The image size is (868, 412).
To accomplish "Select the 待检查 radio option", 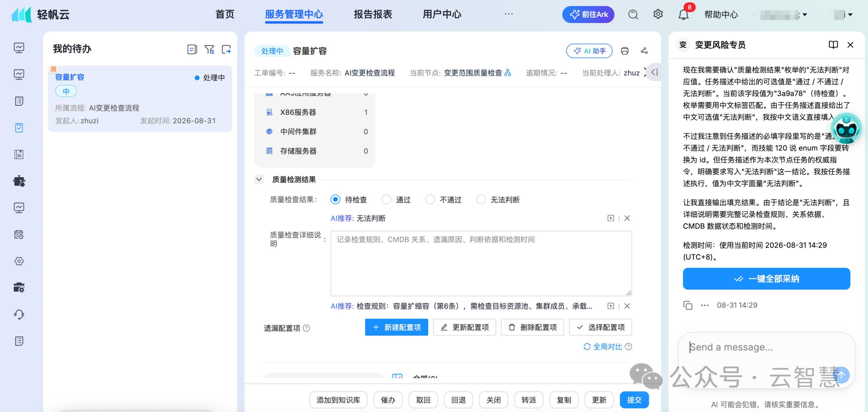I will (335, 200).
